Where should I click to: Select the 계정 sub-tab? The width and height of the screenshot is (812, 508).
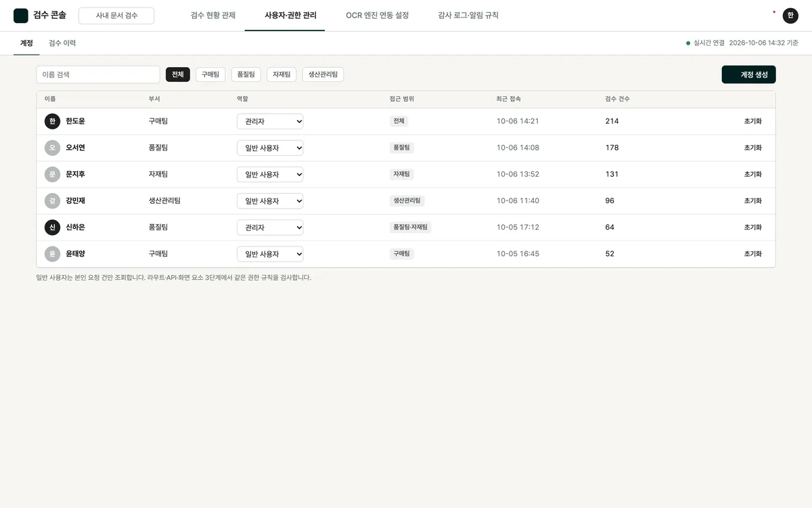pos(26,43)
